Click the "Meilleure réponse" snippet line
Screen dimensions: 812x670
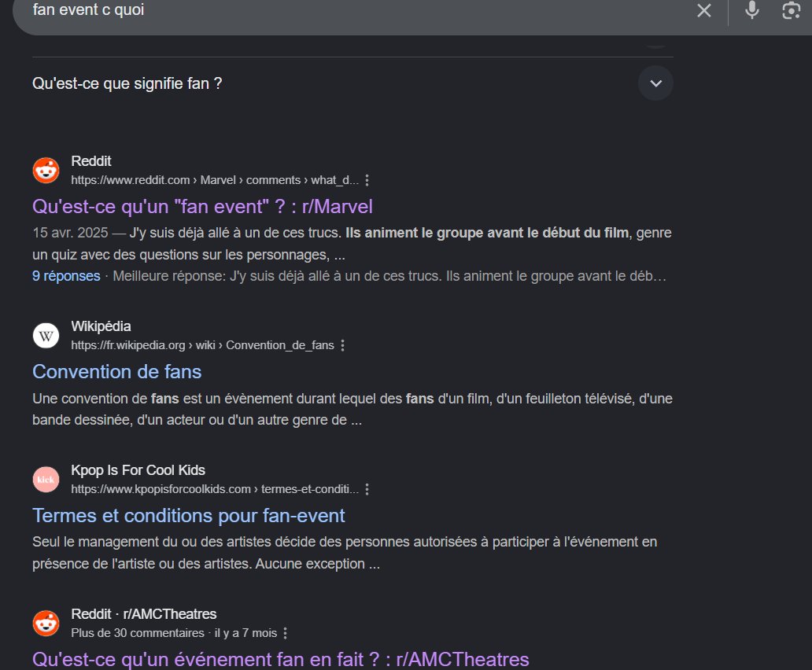coord(389,276)
